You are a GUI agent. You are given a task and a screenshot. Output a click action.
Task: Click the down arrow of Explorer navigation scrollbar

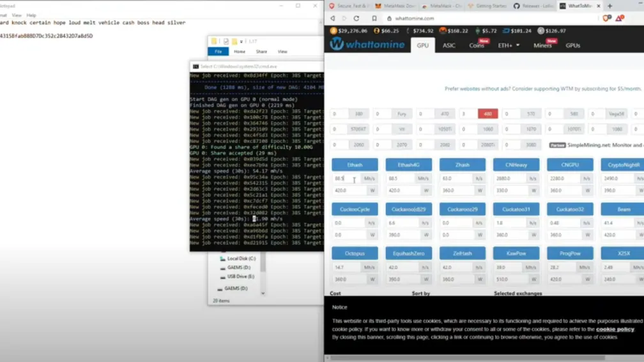(263, 294)
